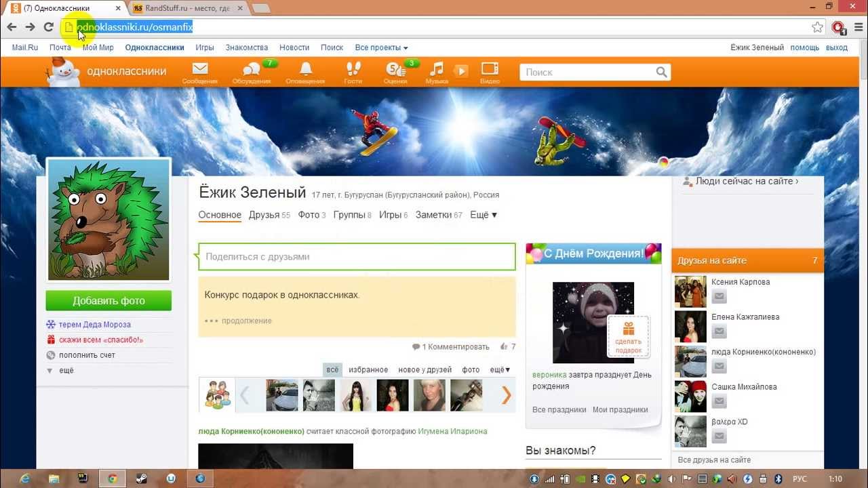Click the browser forward arrow
Screen dimensions: 868x488
click(30, 27)
